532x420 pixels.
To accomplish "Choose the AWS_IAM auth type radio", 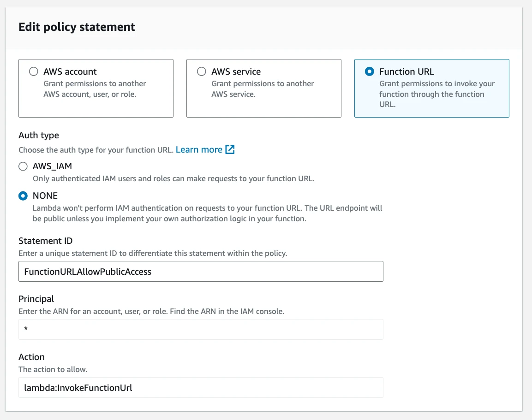I will click(23, 166).
